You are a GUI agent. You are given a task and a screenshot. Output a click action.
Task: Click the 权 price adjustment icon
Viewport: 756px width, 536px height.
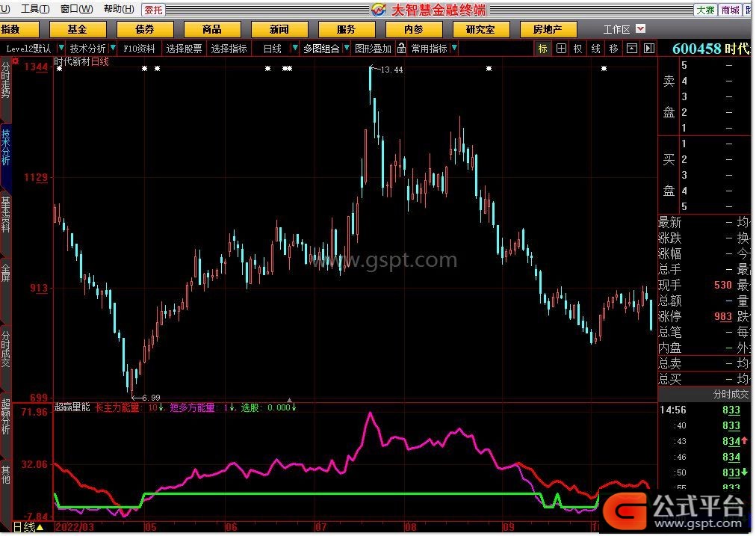pyautogui.click(x=578, y=49)
